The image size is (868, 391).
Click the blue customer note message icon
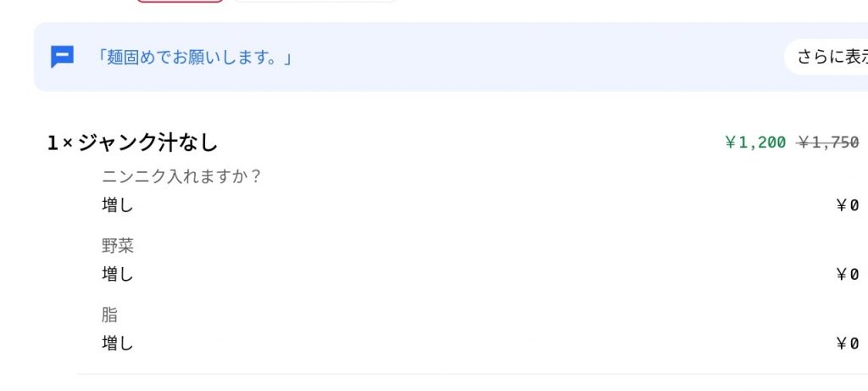click(x=62, y=58)
